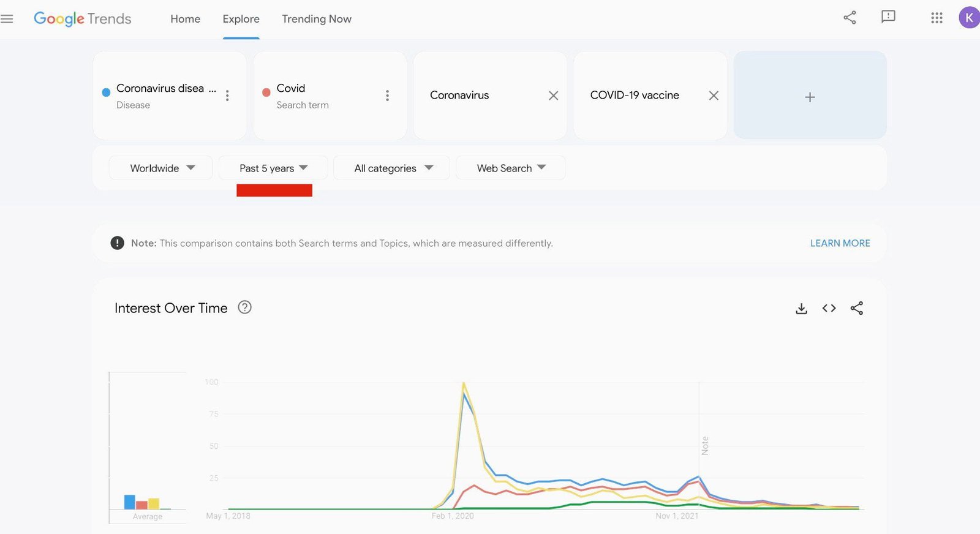Open options for Covid search term
The height and width of the screenshot is (534, 980).
tap(387, 96)
